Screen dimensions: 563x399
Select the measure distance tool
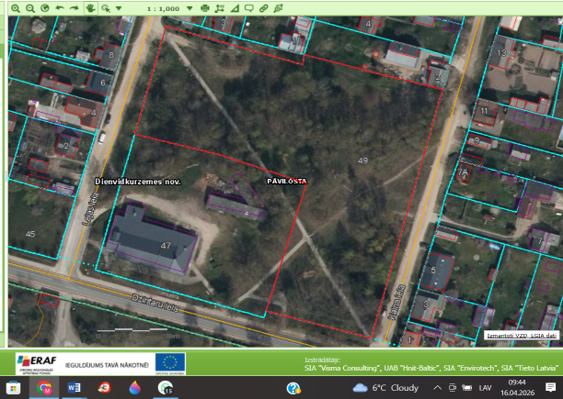(x=219, y=8)
